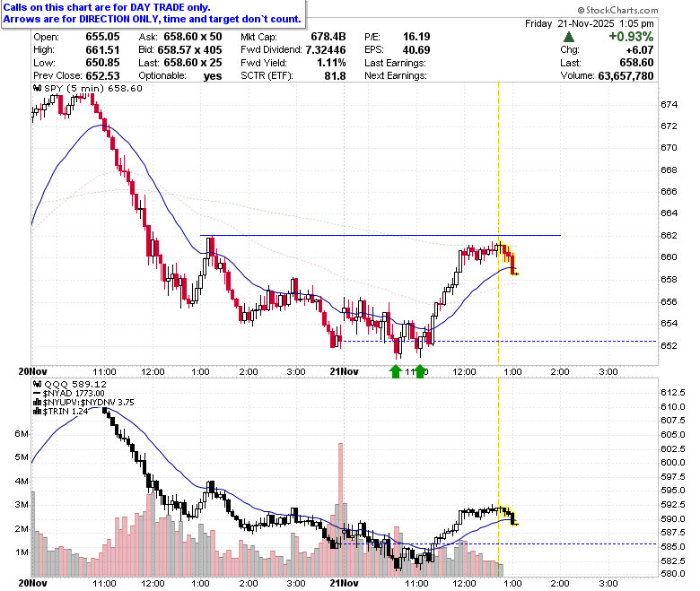Click the StockCharts.com watermark link
Screen dimensions: 700x591
point(617,10)
